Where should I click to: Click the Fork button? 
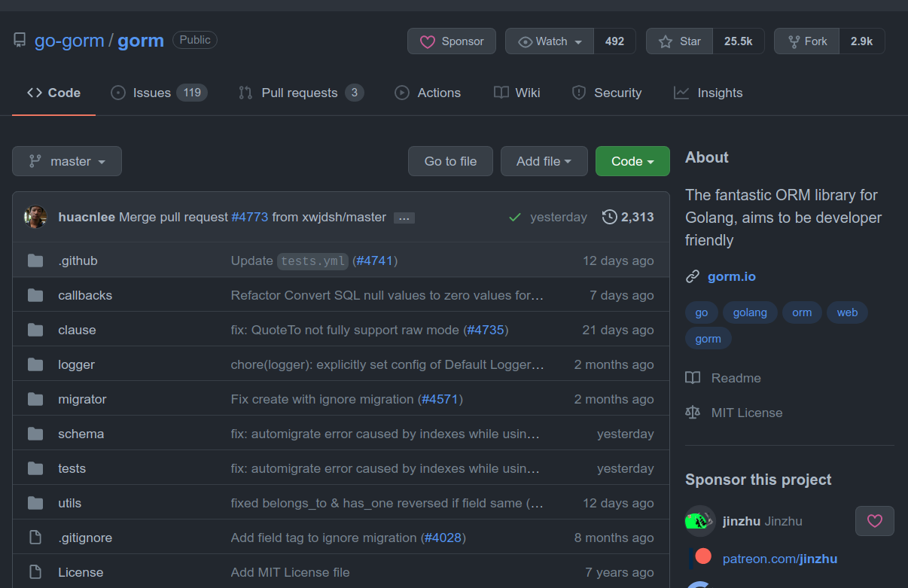(x=807, y=41)
